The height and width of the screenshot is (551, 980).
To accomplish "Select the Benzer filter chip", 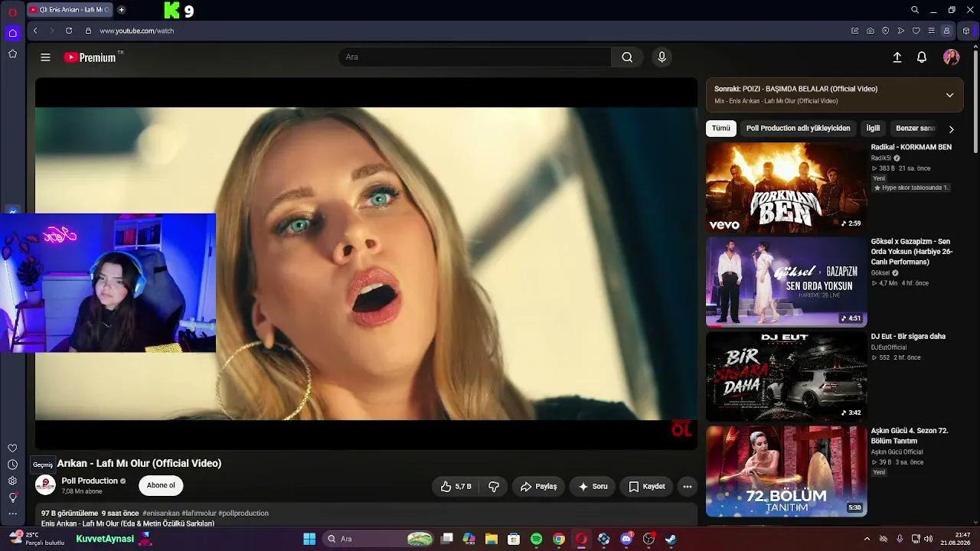I will coord(915,129).
